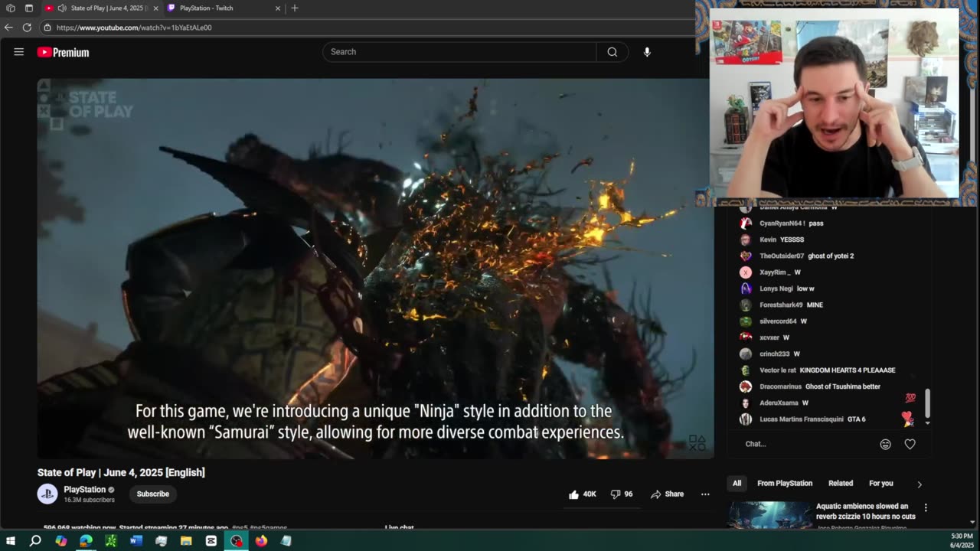980x551 pixels.
Task: Click the video title 'State of Play | June 4, 2025 [English]'
Action: (121, 472)
